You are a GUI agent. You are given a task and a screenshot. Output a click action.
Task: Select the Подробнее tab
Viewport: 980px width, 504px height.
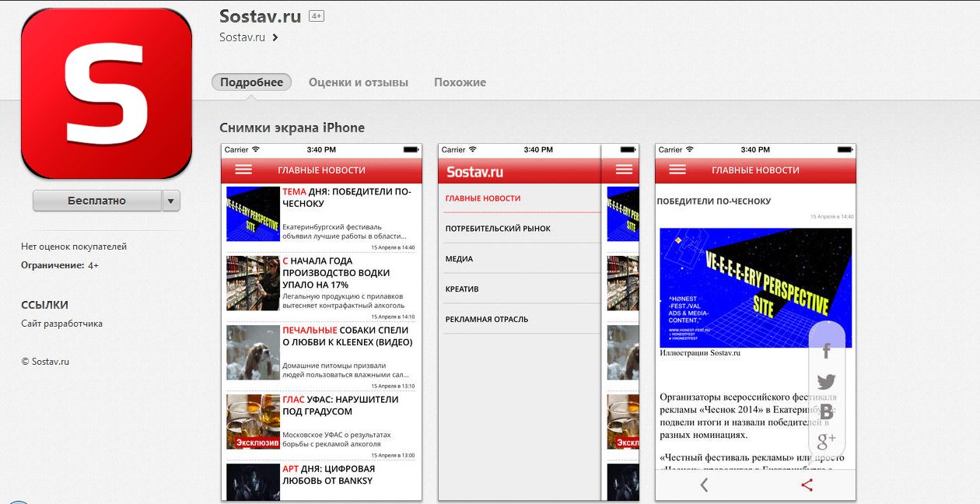click(251, 82)
